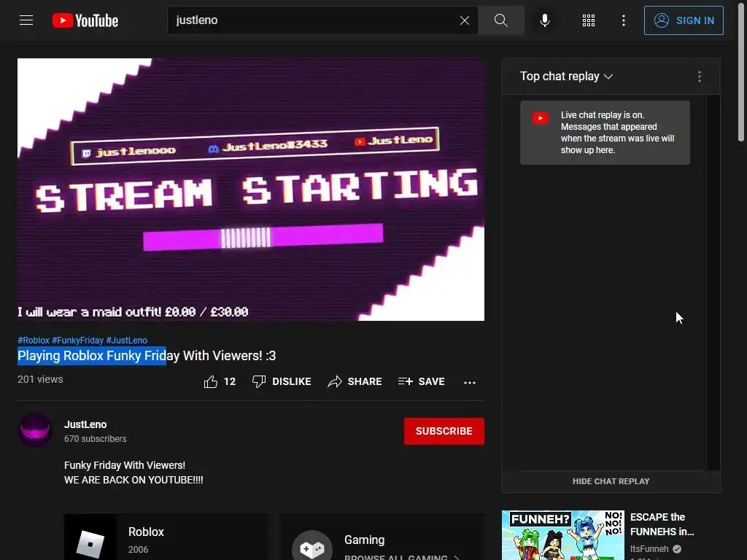Click the 670 subscribers text
747x560 pixels.
(96, 438)
